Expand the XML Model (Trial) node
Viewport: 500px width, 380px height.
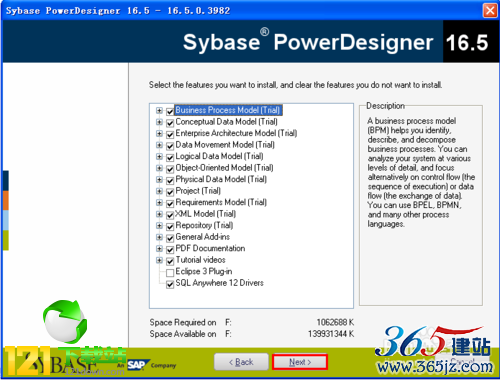click(159, 214)
